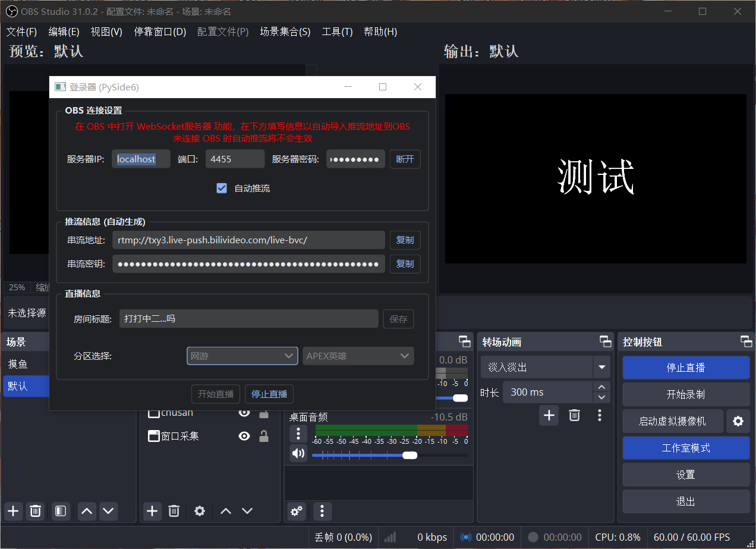This screenshot has height=549, width=756.
Task: Move the selected source up
Action: [x=226, y=511]
